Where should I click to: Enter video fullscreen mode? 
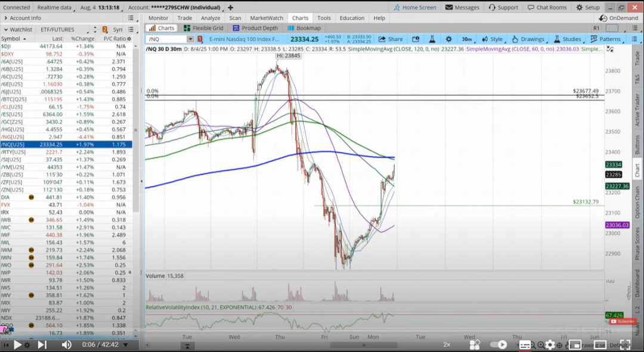coord(625,345)
